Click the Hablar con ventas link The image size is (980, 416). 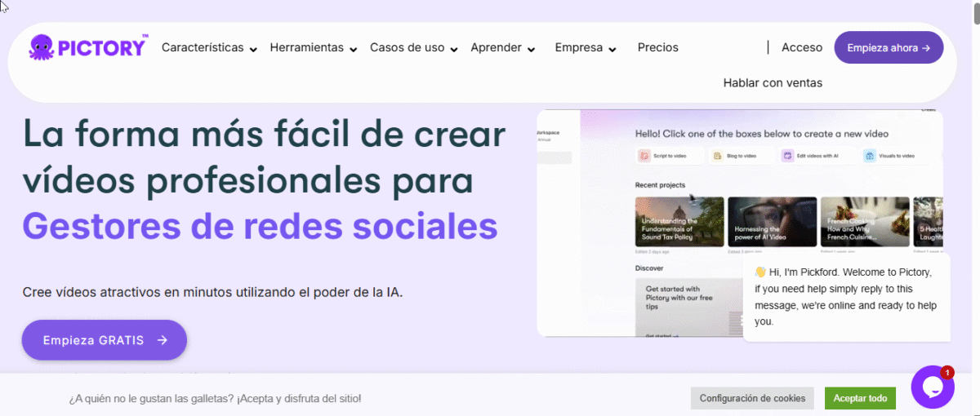pos(773,82)
